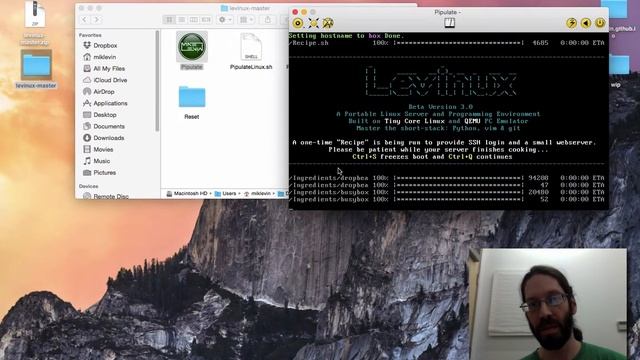The width and height of the screenshot is (640, 360).
Task: Click the left-pointing triangle icon in Pipulate toolbar
Action: [586, 23]
